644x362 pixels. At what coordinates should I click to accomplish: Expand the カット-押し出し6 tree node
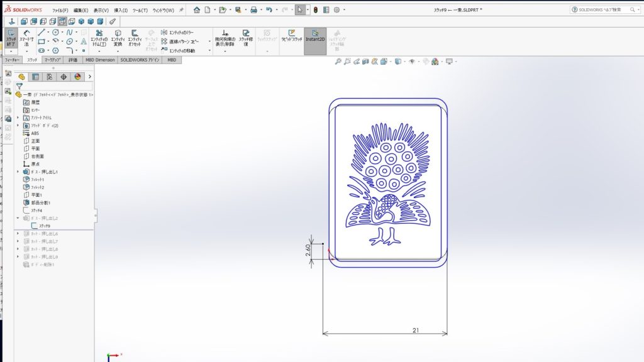[18, 234]
